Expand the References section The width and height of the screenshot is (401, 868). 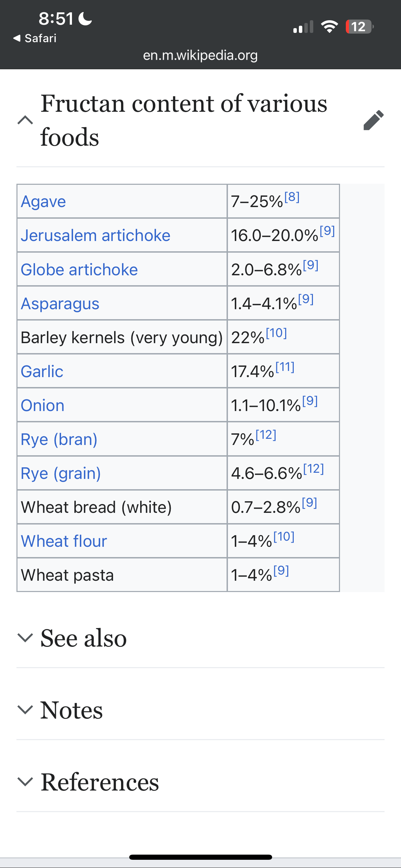point(25,782)
